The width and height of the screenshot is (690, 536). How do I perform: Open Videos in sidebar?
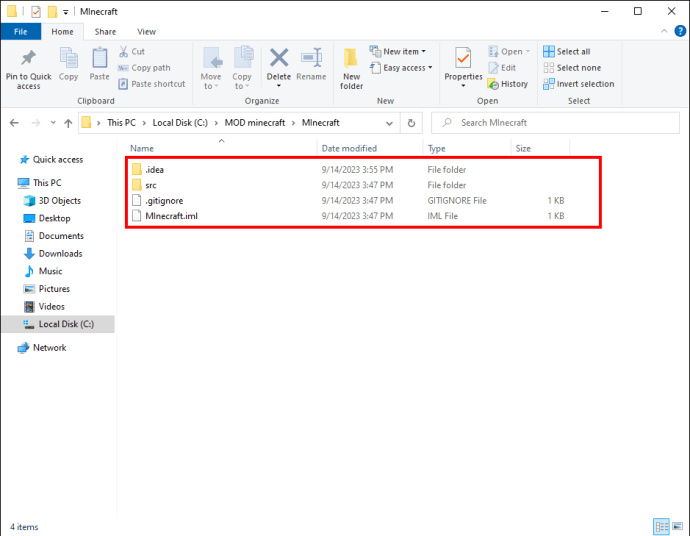coord(44,306)
